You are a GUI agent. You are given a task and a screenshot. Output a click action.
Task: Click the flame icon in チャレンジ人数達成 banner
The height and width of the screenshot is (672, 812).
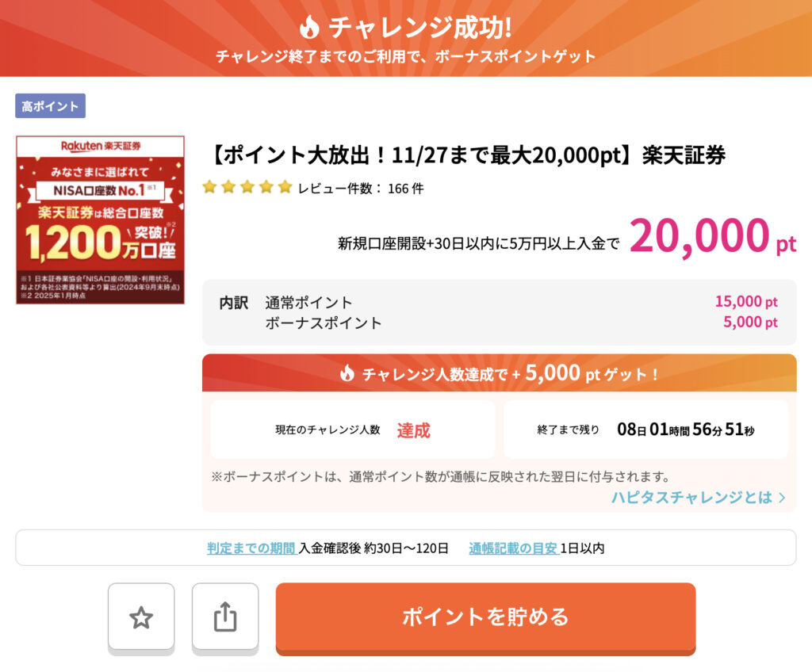tap(347, 373)
